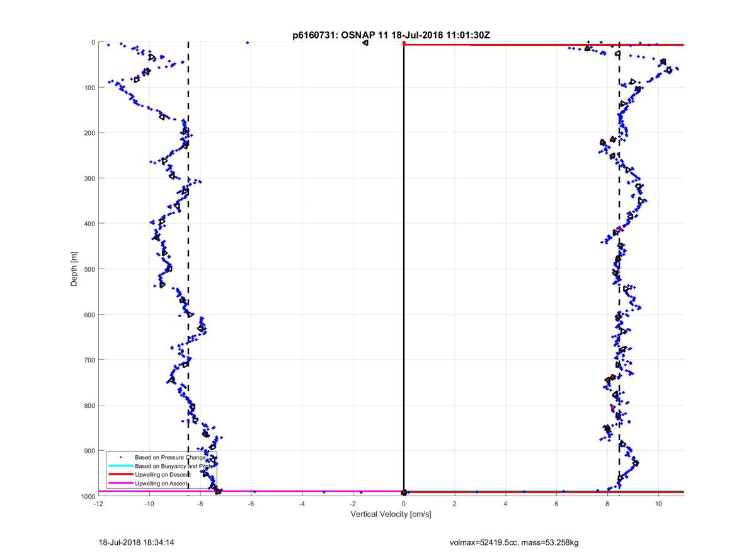This screenshot has width=756, height=558.
Task: Click the '2' velocity tick label
Action: tap(455, 504)
